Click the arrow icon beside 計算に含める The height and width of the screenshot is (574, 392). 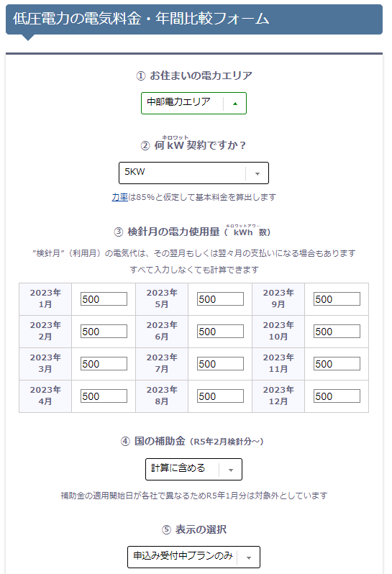coord(231,470)
